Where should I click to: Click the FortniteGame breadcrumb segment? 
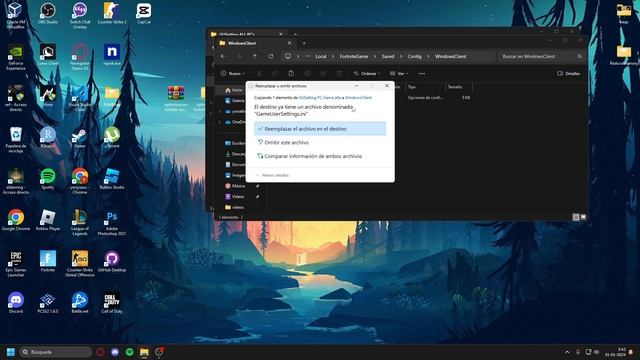[x=354, y=56]
